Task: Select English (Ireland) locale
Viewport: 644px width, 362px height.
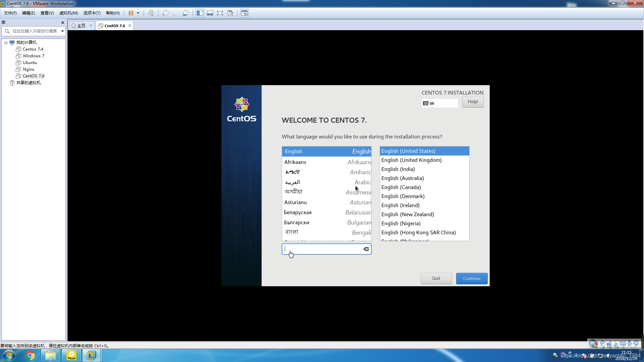Action: tap(424, 205)
